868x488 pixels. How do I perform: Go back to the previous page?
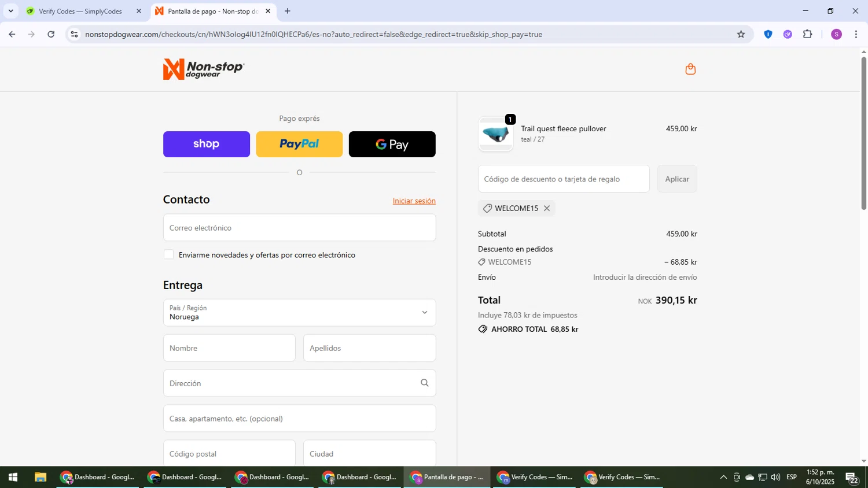12,34
